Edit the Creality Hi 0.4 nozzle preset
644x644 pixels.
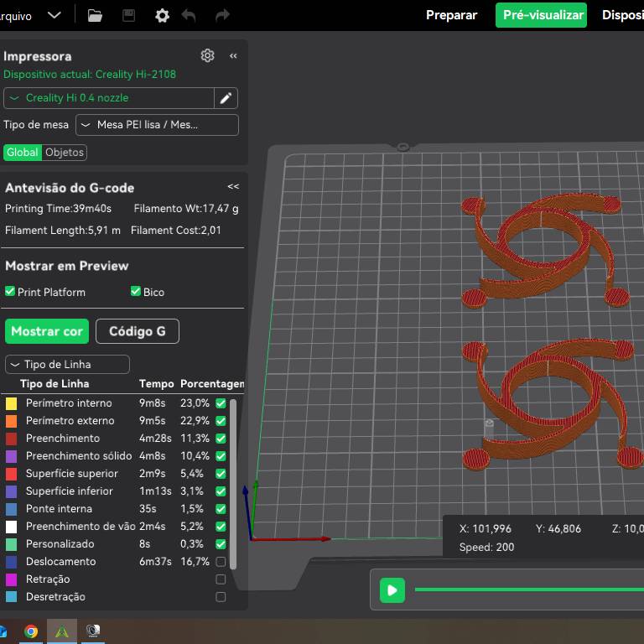pyautogui.click(x=226, y=98)
